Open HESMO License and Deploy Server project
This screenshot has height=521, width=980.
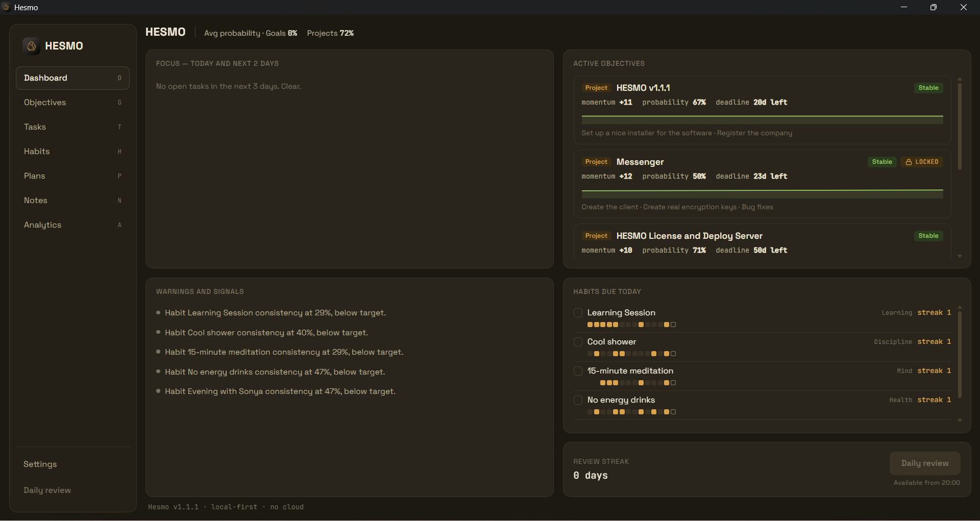click(x=762, y=242)
